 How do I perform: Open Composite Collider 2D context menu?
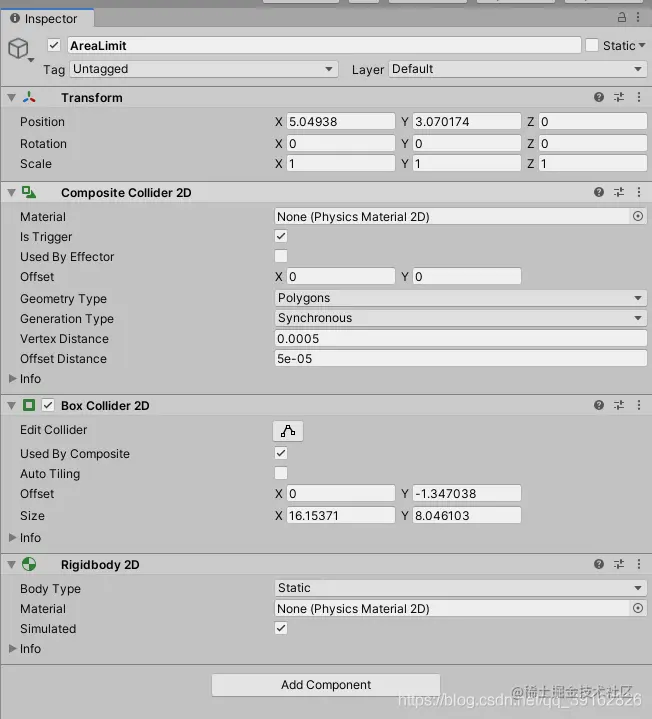pyautogui.click(x=639, y=192)
